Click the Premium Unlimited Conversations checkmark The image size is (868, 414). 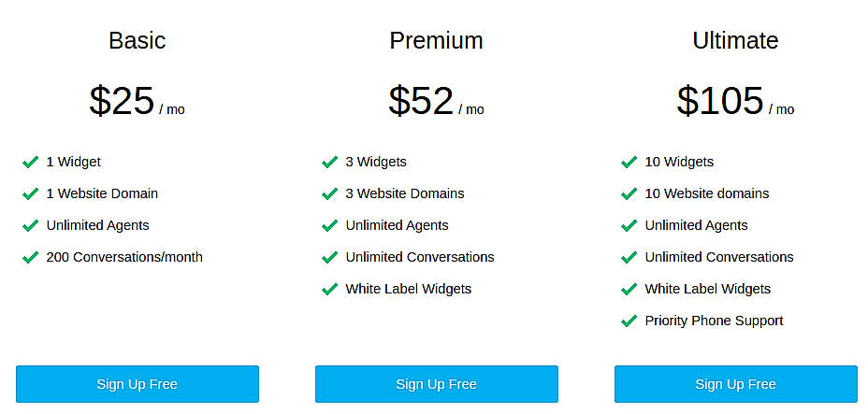click(329, 257)
